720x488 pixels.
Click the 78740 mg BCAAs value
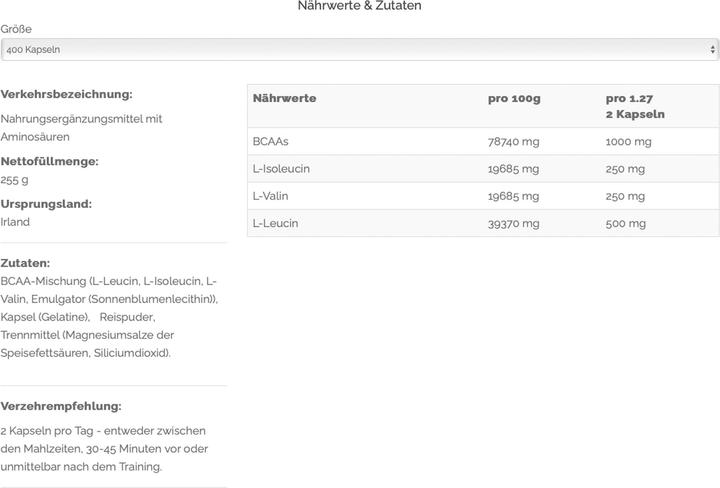point(513,142)
